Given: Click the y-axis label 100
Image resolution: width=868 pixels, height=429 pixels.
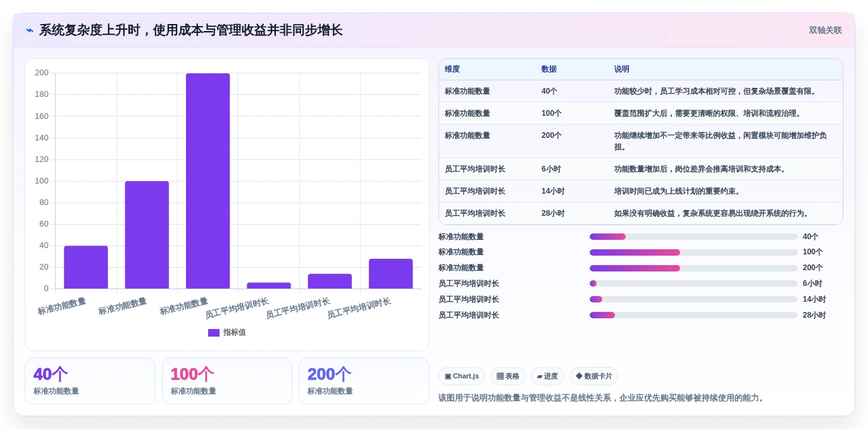Looking at the screenshot, I should pos(42,181).
